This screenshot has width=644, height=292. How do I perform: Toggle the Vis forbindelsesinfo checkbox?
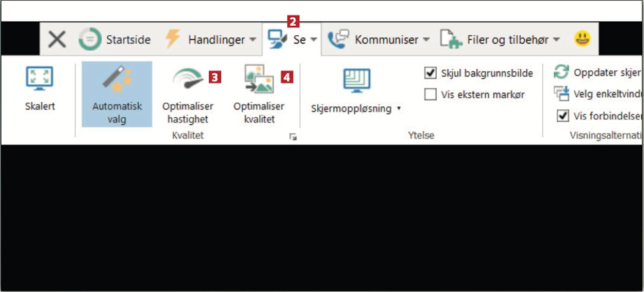(x=562, y=116)
